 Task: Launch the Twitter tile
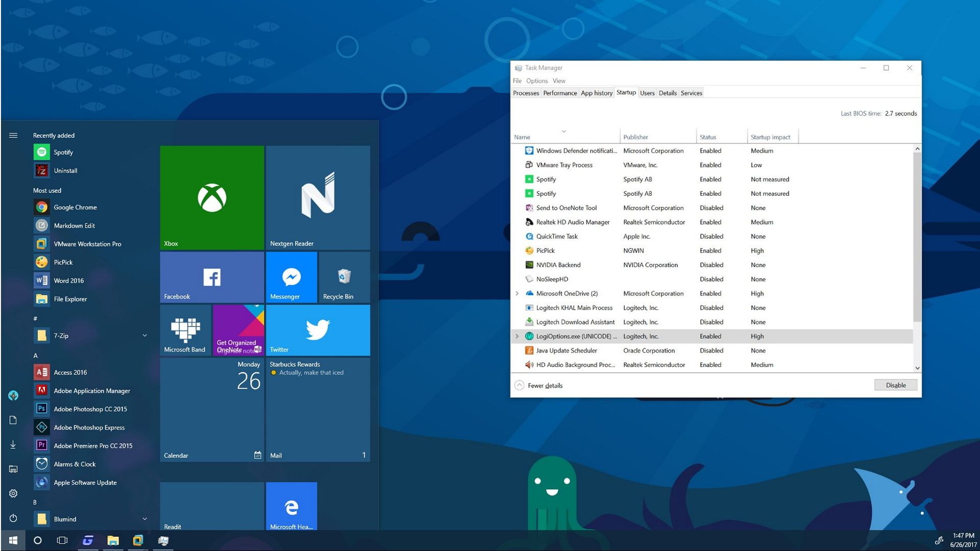click(317, 330)
